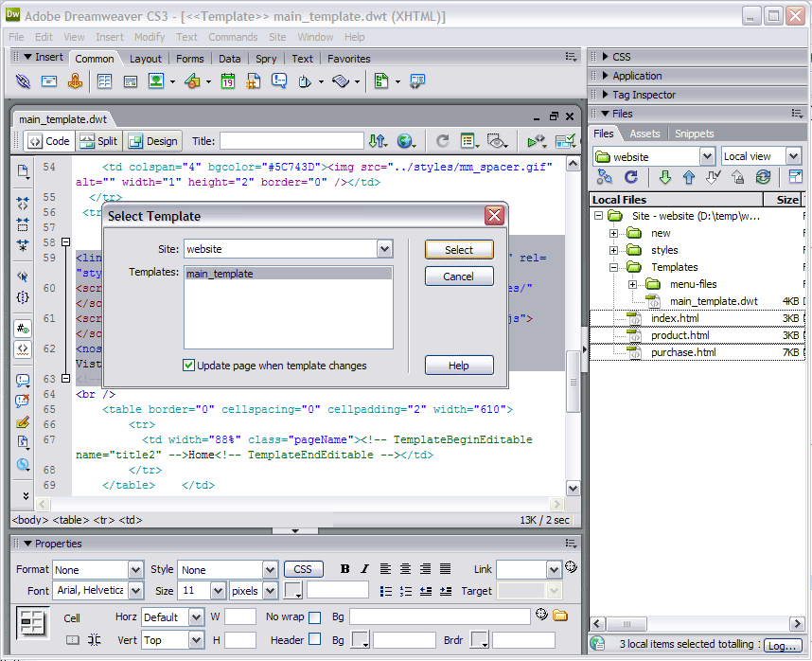Click the document Title input field

pos(291,141)
